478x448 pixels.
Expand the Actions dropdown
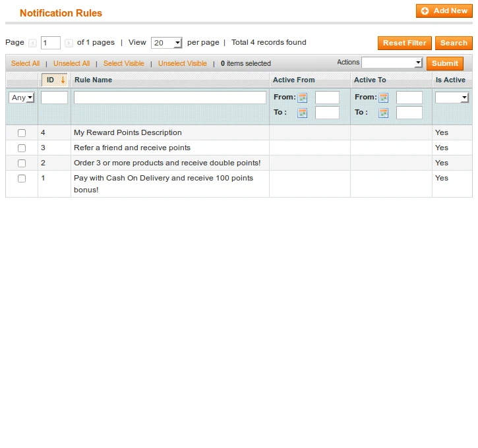392,63
